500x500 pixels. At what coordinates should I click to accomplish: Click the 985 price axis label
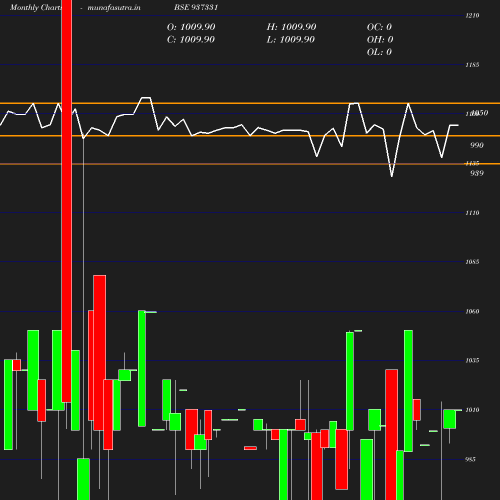470,460
